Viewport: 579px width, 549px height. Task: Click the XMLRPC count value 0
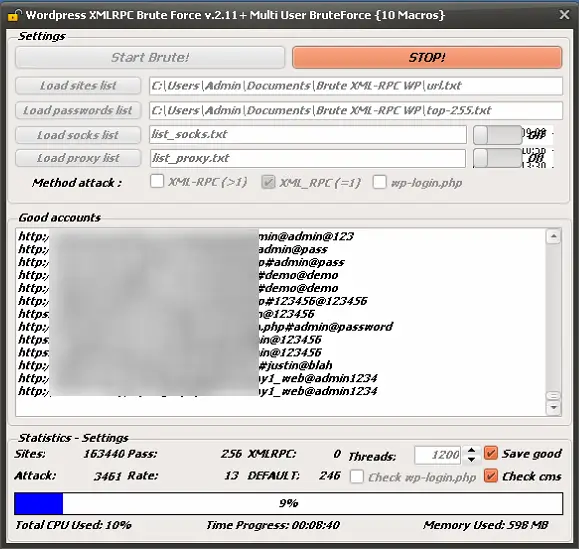point(337,454)
